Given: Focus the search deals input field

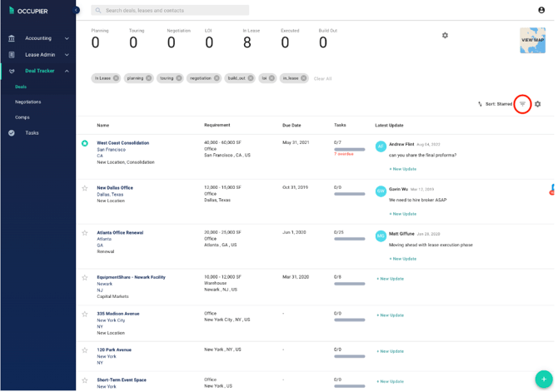Looking at the screenshot, I should 170,10.
